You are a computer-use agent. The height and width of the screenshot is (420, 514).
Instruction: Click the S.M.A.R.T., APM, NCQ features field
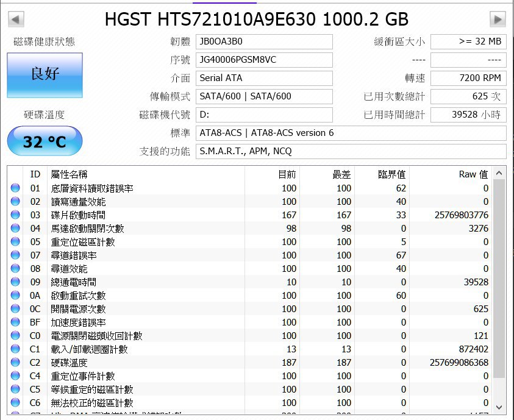point(351,151)
